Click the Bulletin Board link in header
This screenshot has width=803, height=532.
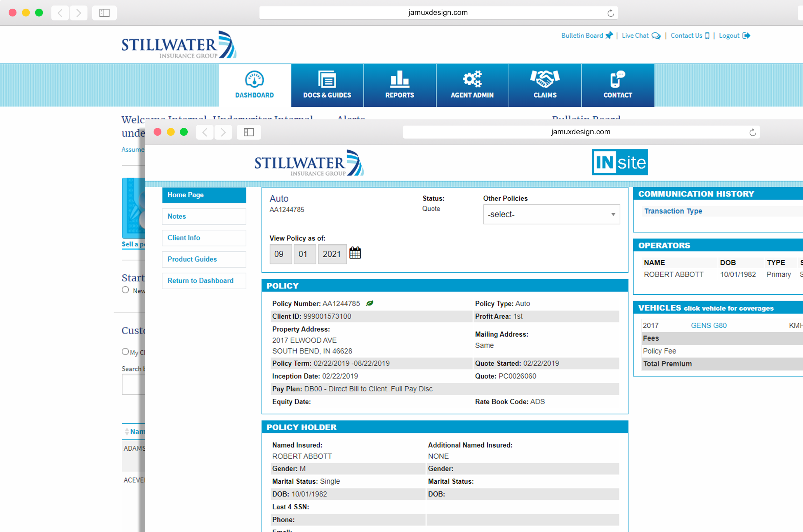point(587,36)
